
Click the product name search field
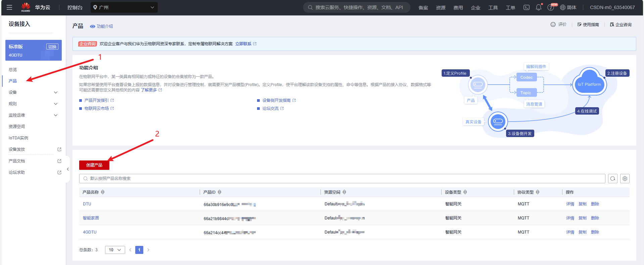coord(342,179)
